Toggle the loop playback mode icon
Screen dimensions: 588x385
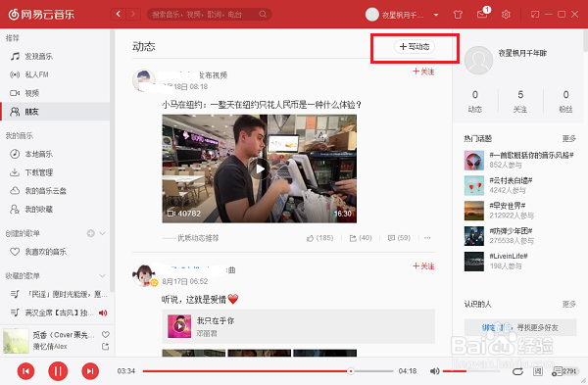(517, 371)
